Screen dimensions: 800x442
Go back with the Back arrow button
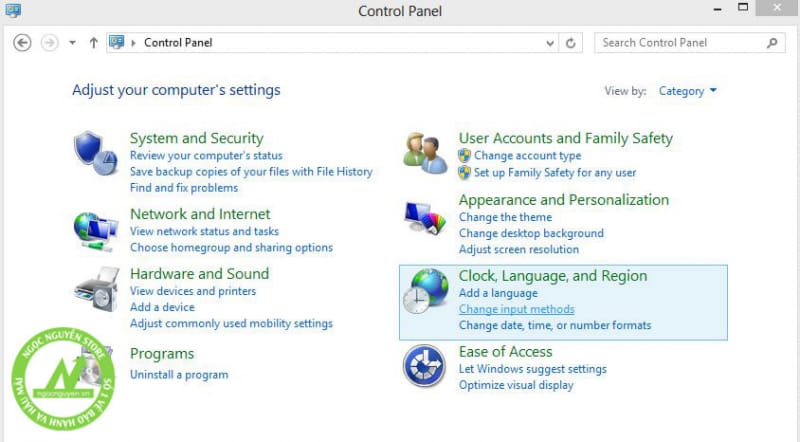click(22, 43)
